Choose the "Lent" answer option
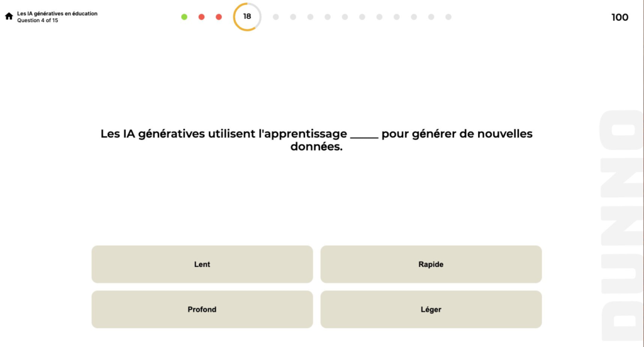 click(x=202, y=265)
